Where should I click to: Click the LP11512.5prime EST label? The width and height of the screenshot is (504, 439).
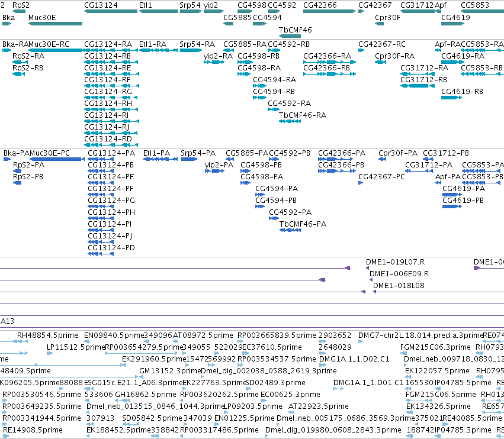tap(76, 347)
